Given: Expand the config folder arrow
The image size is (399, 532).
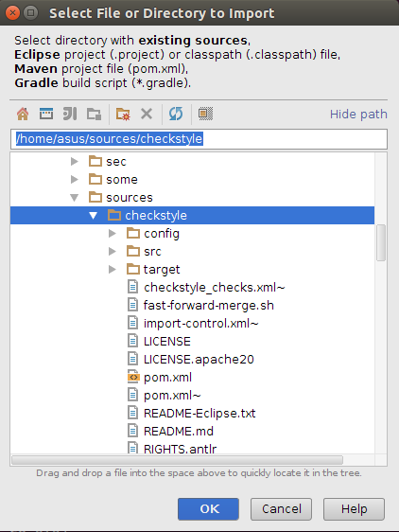Looking at the screenshot, I should pos(113,234).
